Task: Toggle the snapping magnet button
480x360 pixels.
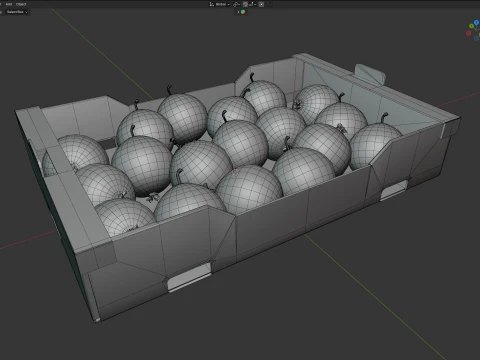Action: click(245, 4)
